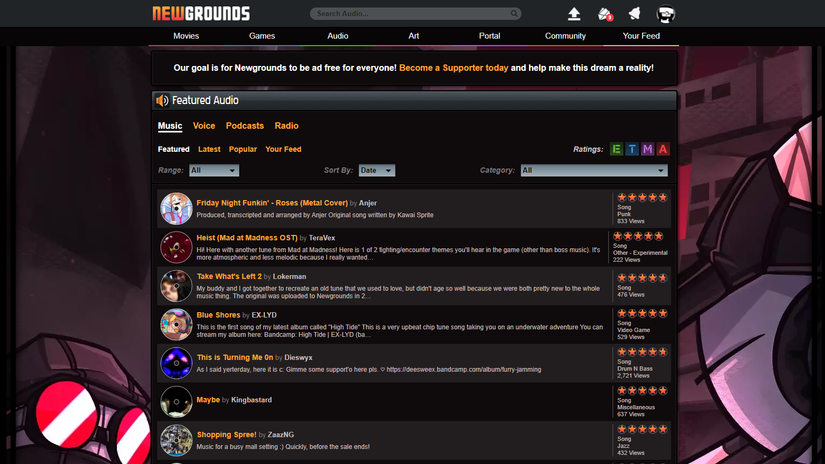Open This is Turning Me On song
The height and width of the screenshot is (464, 825).
(x=235, y=357)
